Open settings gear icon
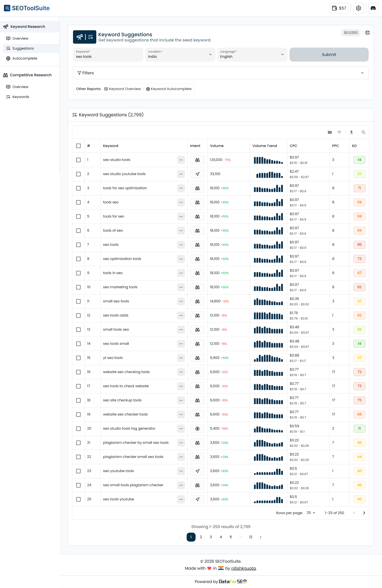 coord(358,8)
